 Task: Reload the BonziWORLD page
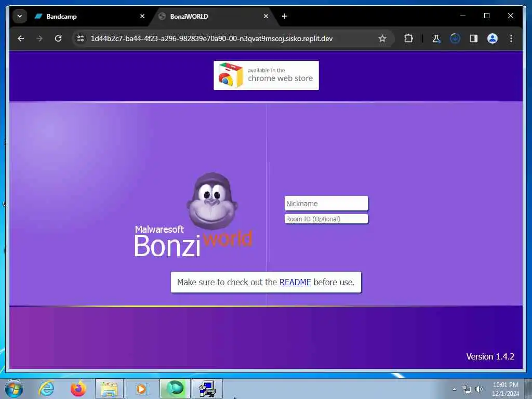click(x=58, y=38)
